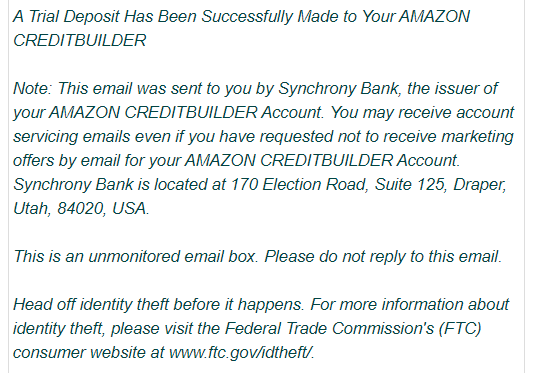Open the www.ftc.gov/idtheft/ website link
The width and height of the screenshot is (534, 373).
click(x=241, y=353)
